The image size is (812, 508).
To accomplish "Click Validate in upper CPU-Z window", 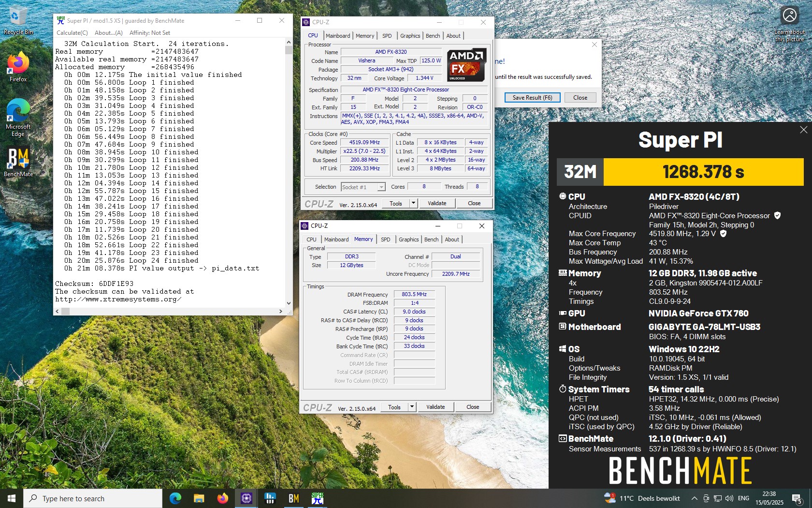I will pos(437,203).
